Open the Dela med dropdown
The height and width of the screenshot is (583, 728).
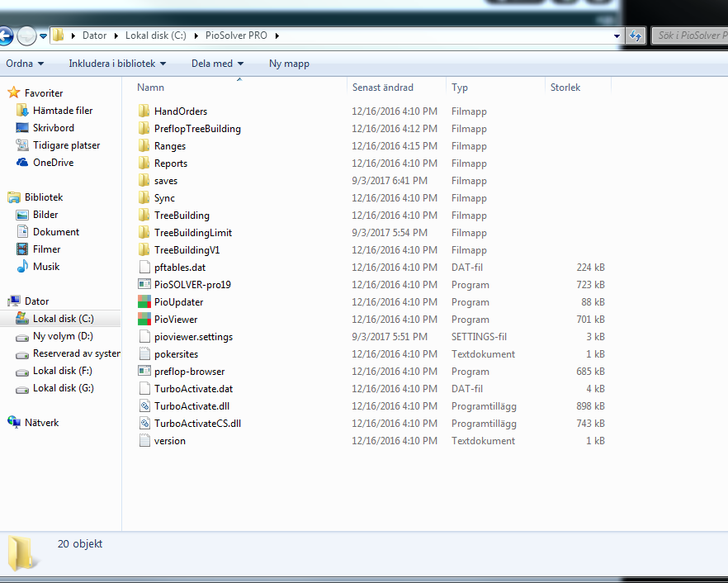(217, 64)
